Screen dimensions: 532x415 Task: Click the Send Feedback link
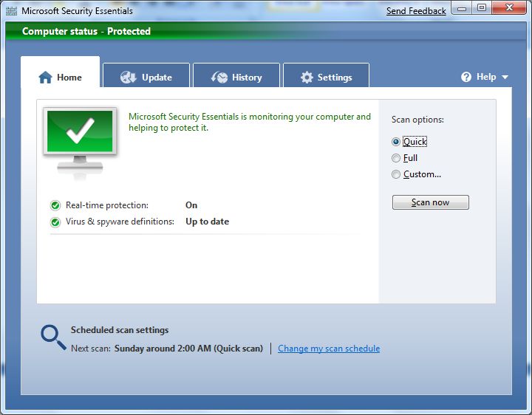coord(416,11)
